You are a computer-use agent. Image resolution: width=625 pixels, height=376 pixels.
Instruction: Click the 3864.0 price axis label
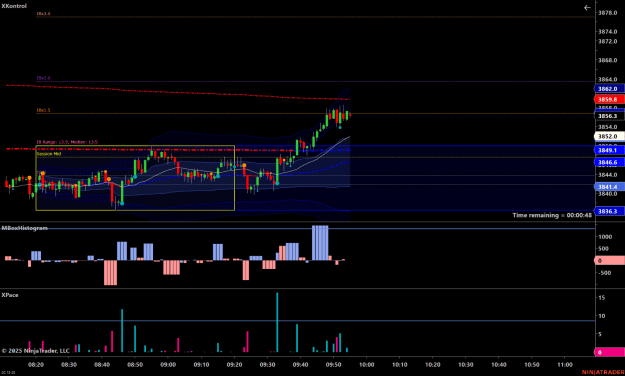[x=607, y=79]
